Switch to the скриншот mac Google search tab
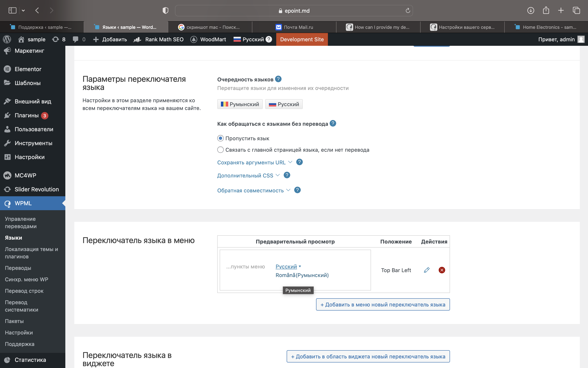The width and height of the screenshot is (588, 368). 210,27
